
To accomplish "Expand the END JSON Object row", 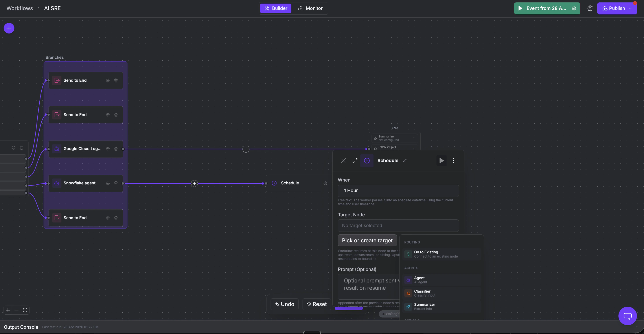I will click(394, 147).
